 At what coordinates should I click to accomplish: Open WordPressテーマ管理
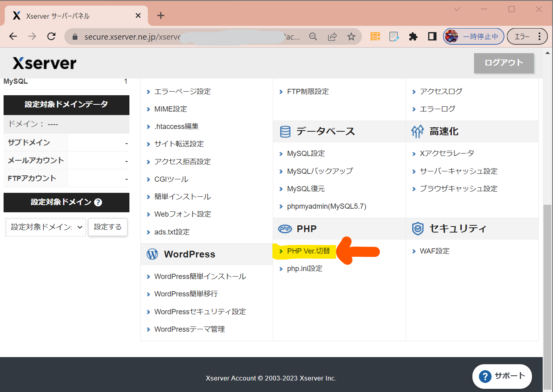(189, 329)
